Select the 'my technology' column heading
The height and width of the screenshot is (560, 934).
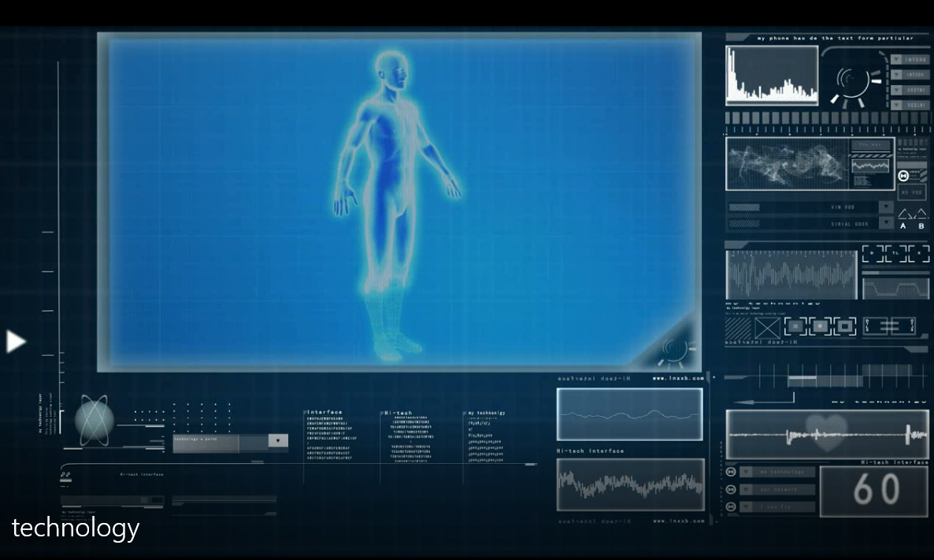pos(487,413)
